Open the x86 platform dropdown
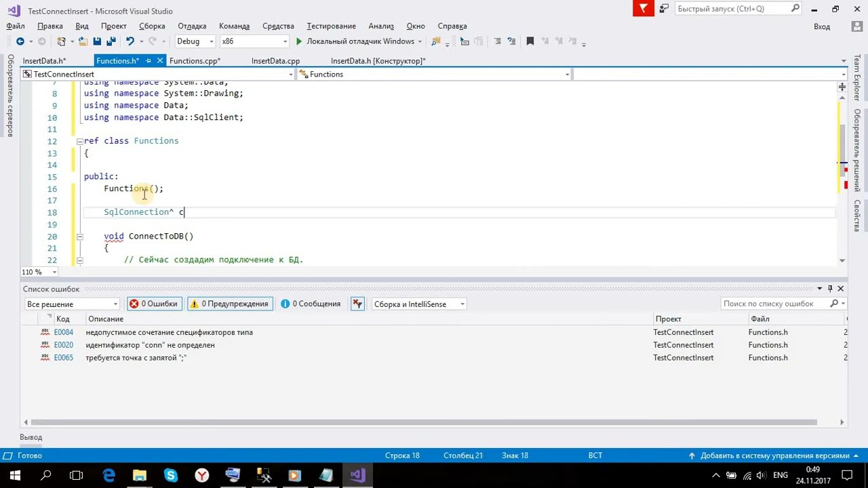 click(x=253, y=41)
